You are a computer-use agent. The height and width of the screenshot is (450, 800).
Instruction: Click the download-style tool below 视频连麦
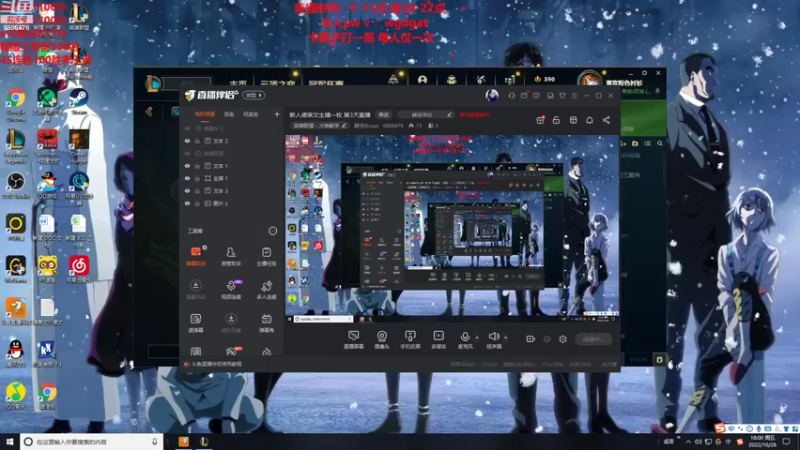pos(231,323)
